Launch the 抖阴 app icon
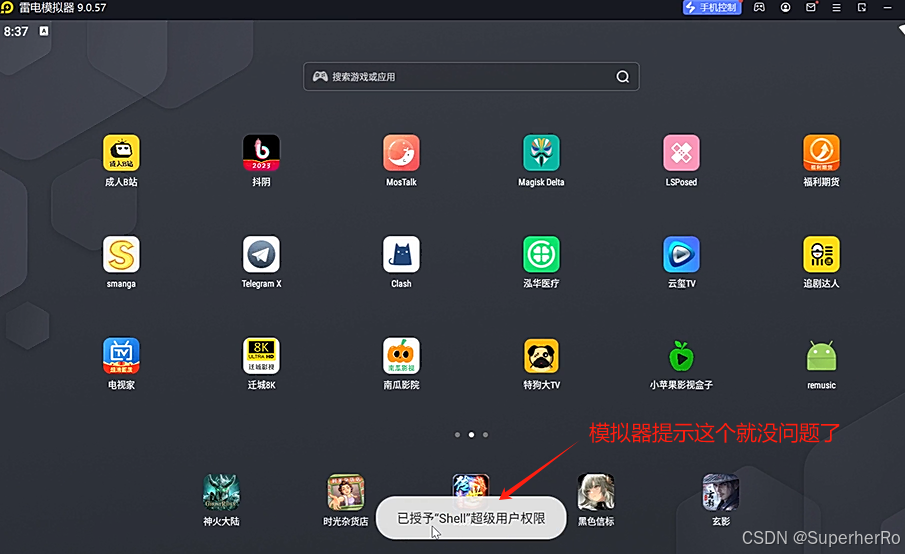The width and height of the screenshot is (905, 554). point(261,153)
